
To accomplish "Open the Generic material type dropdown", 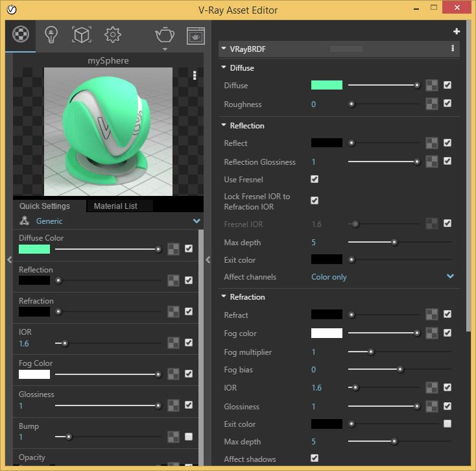I will click(x=110, y=221).
